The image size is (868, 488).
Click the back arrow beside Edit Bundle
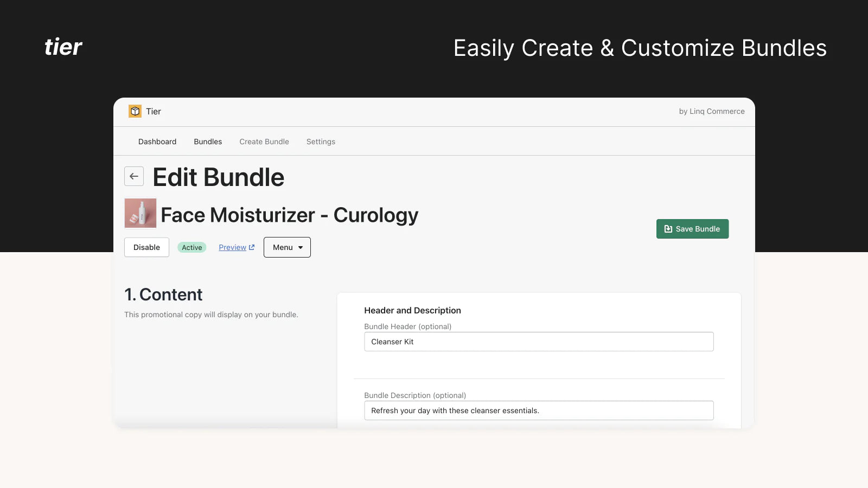pyautogui.click(x=134, y=176)
